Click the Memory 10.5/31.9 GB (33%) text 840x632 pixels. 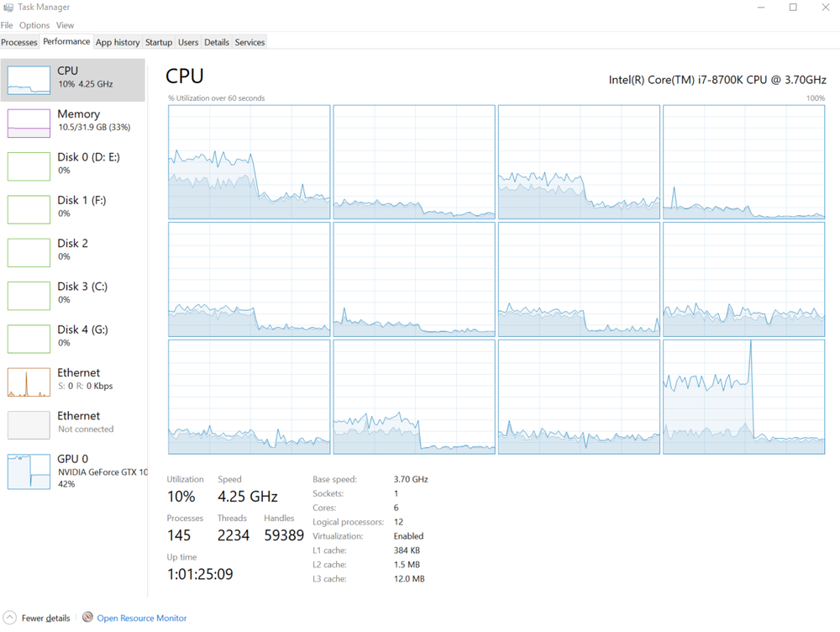pyautogui.click(x=94, y=127)
